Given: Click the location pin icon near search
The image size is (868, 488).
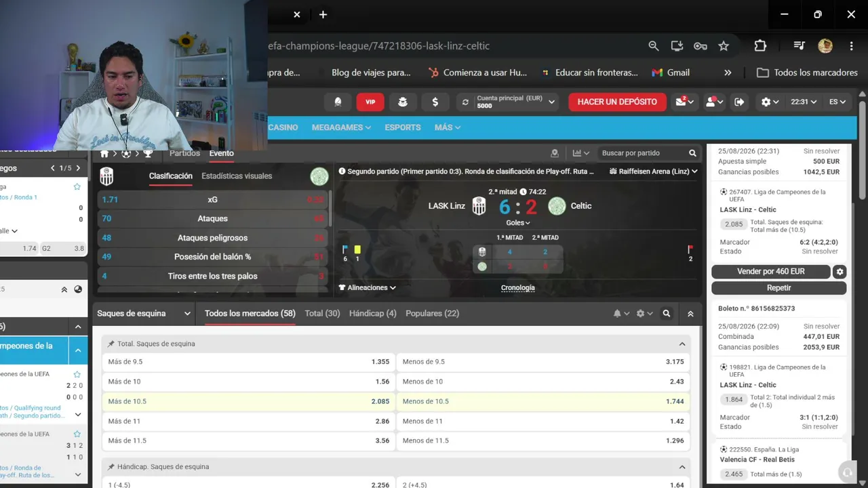Looking at the screenshot, I should (x=555, y=153).
